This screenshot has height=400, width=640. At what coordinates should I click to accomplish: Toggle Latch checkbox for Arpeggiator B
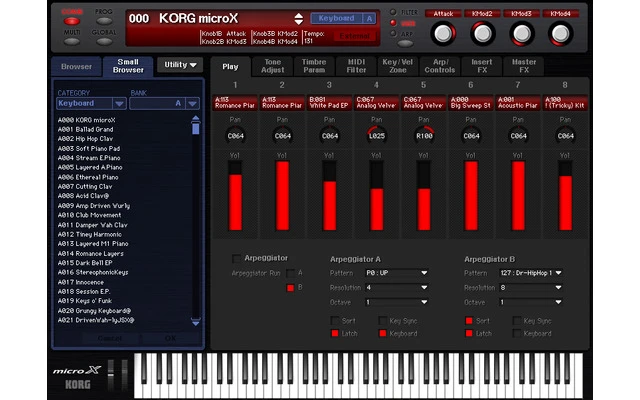pyautogui.click(x=469, y=333)
